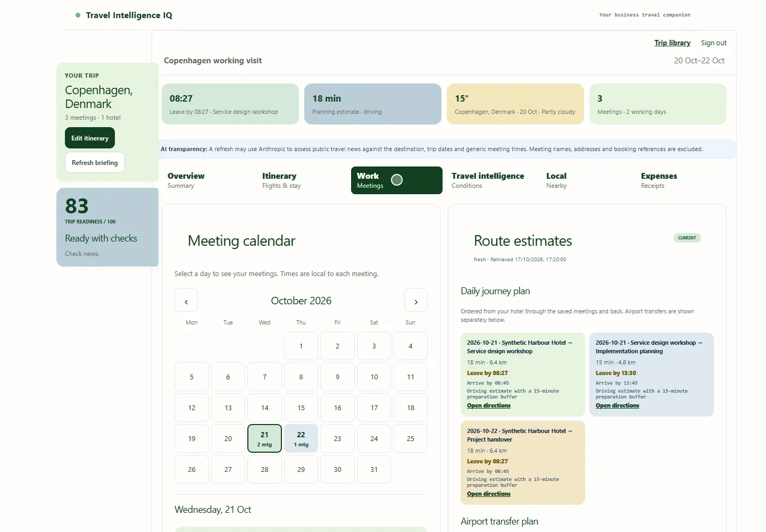Viewport: 766px width, 532px height.
Task: Click the Refresh briefing button
Action: coord(95,162)
